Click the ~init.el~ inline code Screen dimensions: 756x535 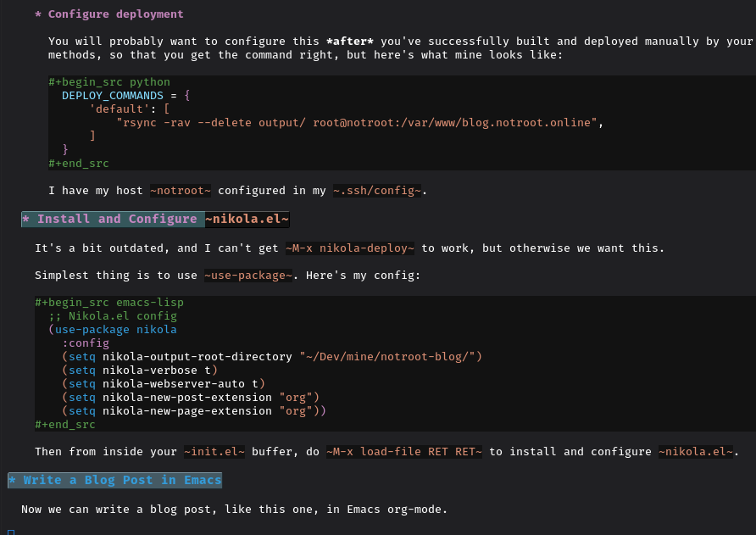click(x=214, y=452)
